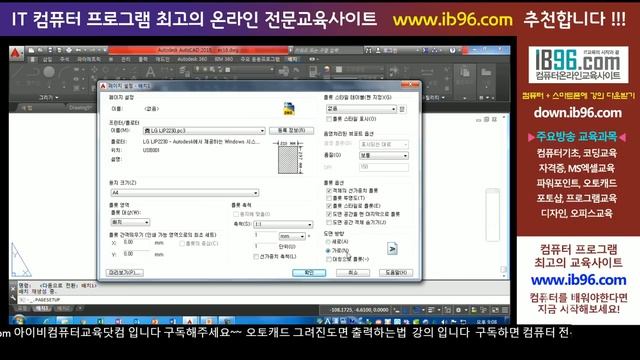
Task: Select the Text A tool in ribbon
Action: pyautogui.click(x=150, y=72)
